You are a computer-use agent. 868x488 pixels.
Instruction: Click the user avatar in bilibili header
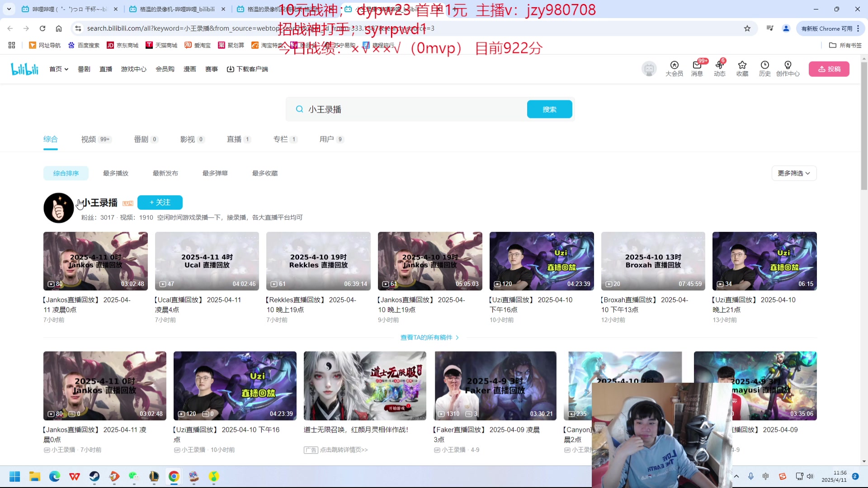click(x=649, y=69)
